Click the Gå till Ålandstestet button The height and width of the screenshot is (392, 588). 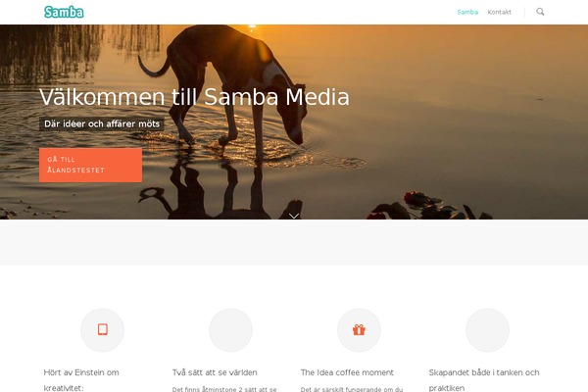(90, 165)
